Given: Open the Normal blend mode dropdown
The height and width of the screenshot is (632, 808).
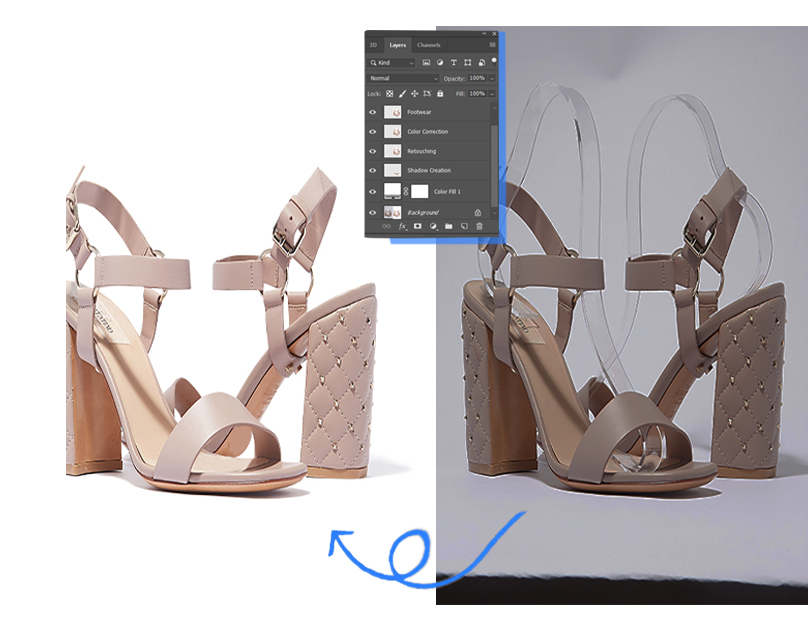Looking at the screenshot, I should pyautogui.click(x=404, y=78).
